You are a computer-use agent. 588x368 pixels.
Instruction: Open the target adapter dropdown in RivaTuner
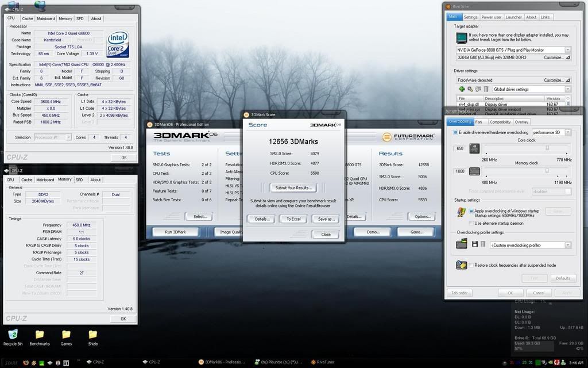[568, 50]
